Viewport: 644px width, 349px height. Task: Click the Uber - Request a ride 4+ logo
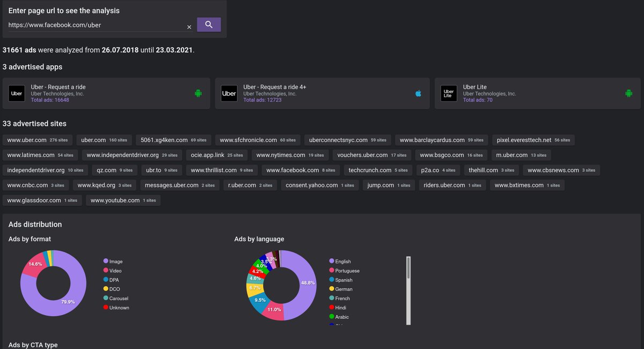pyautogui.click(x=229, y=93)
